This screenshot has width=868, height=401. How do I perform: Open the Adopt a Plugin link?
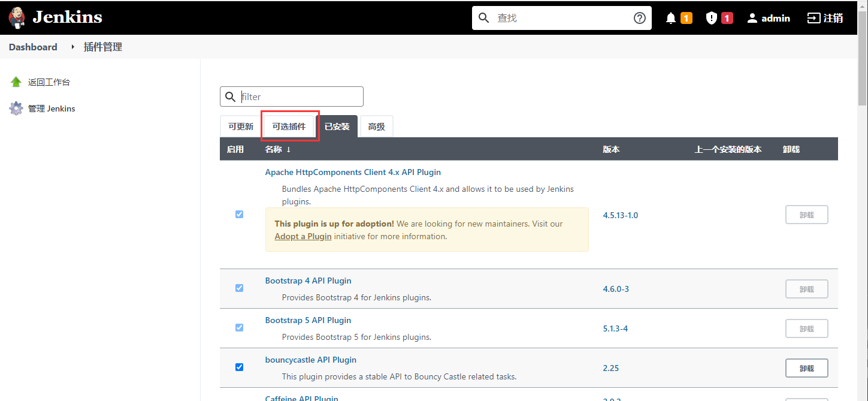click(303, 236)
